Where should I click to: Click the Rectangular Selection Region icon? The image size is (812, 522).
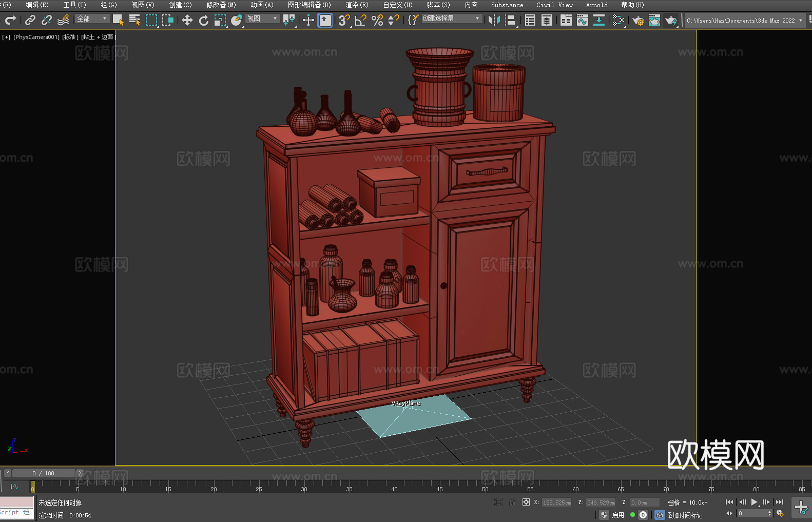[151, 20]
